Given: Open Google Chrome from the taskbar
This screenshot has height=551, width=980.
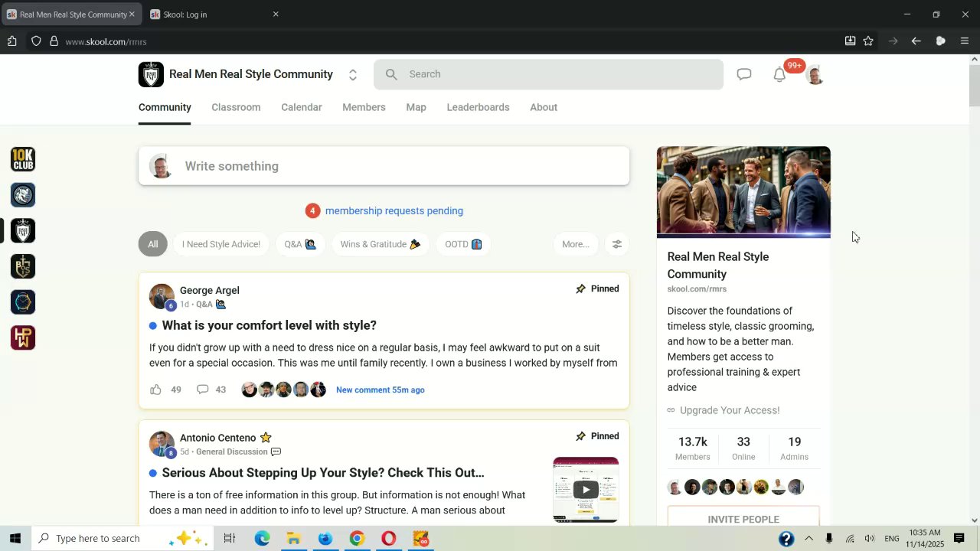Looking at the screenshot, I should [x=357, y=539].
